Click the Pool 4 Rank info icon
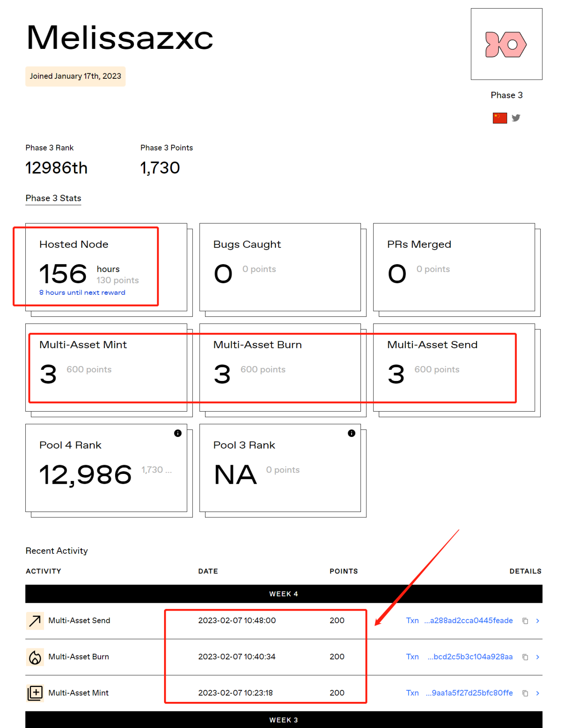This screenshot has width=588, height=728. click(x=178, y=433)
